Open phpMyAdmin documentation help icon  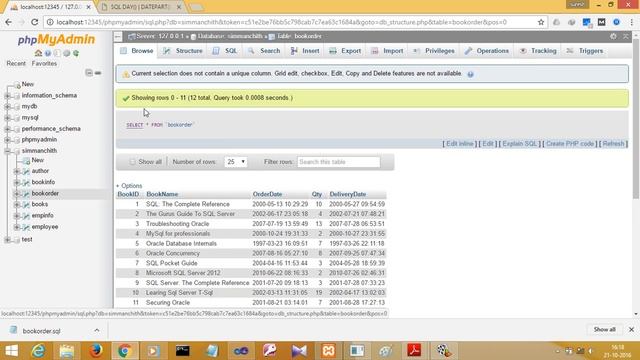tap(48, 53)
